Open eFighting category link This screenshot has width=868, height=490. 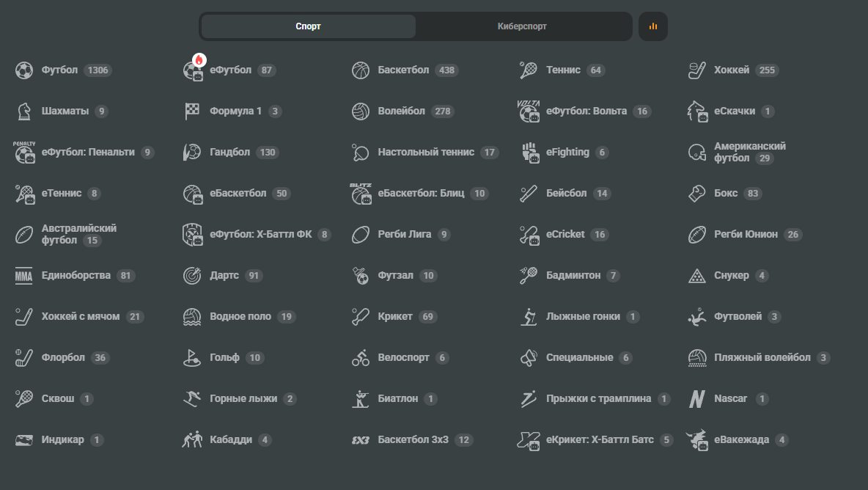[564, 153]
